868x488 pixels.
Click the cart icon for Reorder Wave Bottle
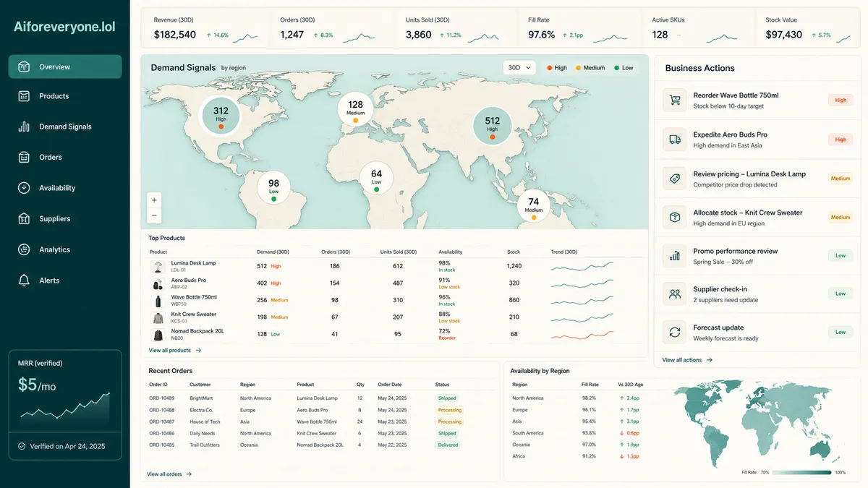[675, 100]
